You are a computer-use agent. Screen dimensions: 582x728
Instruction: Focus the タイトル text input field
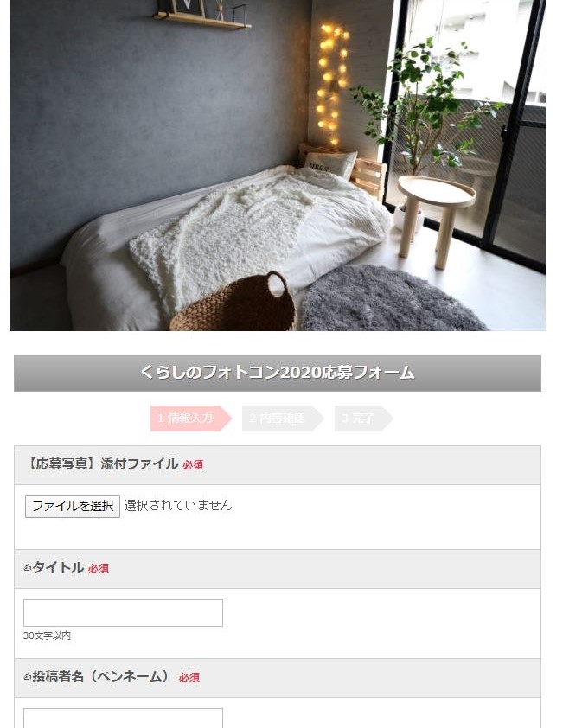(x=123, y=613)
